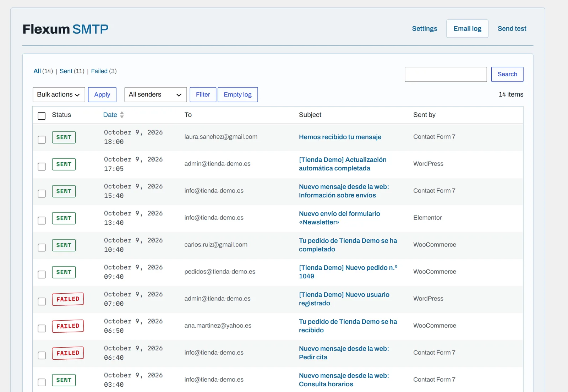Click recipient laura.sanchez@gmail.com
568x392 pixels.
pos(221,137)
